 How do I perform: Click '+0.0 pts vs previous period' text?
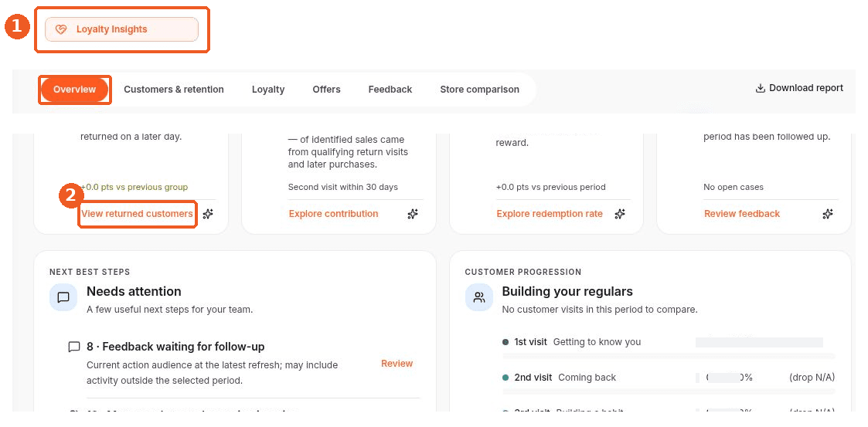tap(551, 187)
